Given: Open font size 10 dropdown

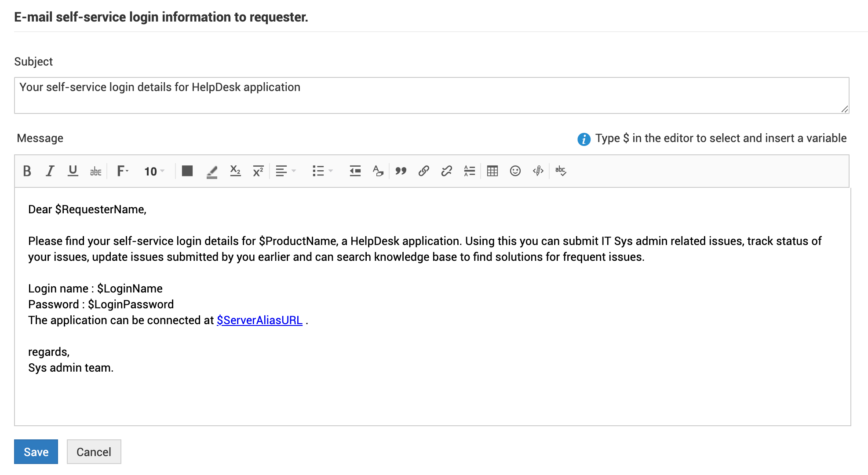Looking at the screenshot, I should click(x=154, y=171).
